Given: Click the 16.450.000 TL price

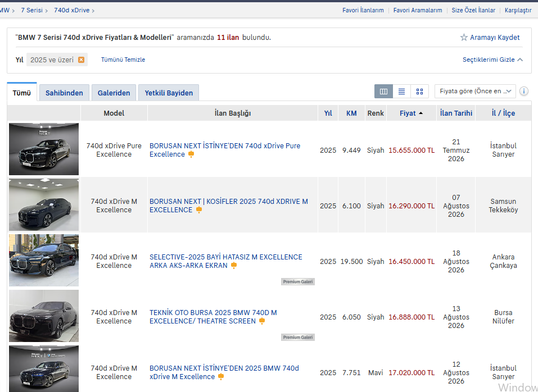Looking at the screenshot, I should tap(412, 262).
